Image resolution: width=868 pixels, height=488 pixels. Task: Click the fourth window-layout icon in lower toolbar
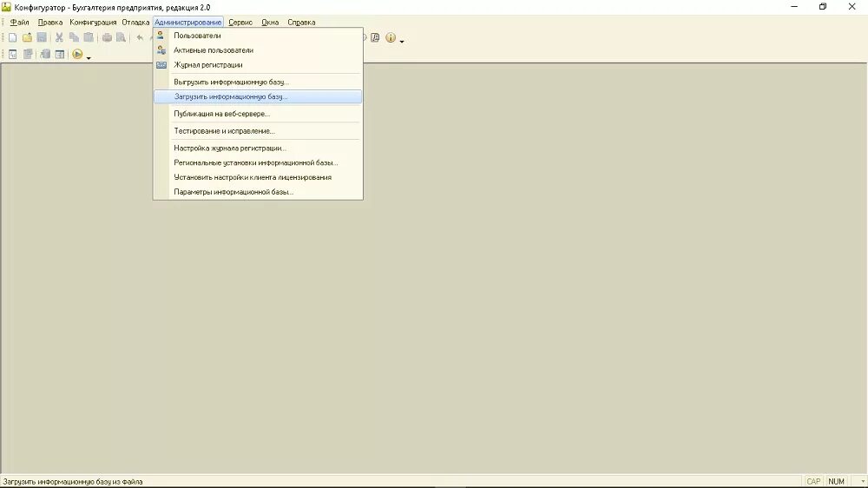pyautogui.click(x=60, y=55)
